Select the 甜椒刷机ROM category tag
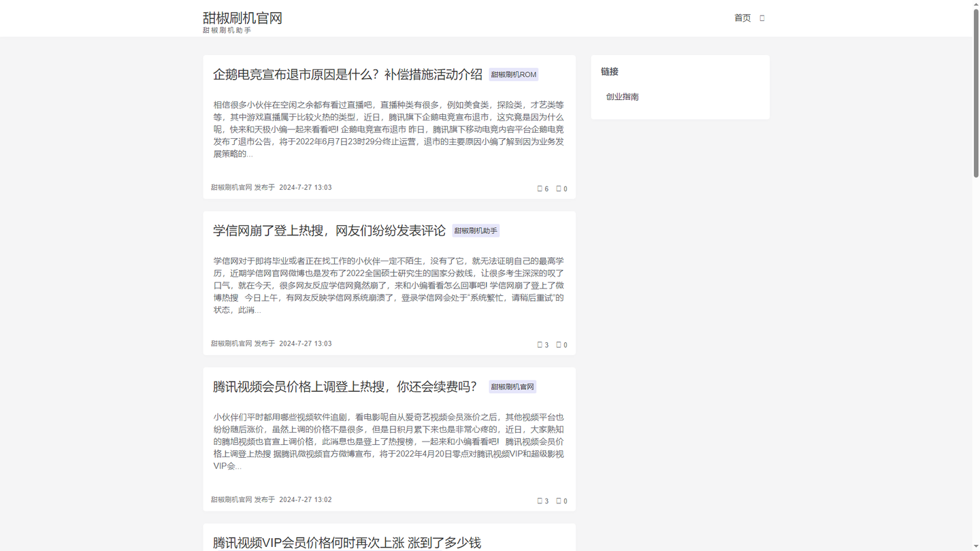Image resolution: width=980 pixels, height=551 pixels. 514,75
